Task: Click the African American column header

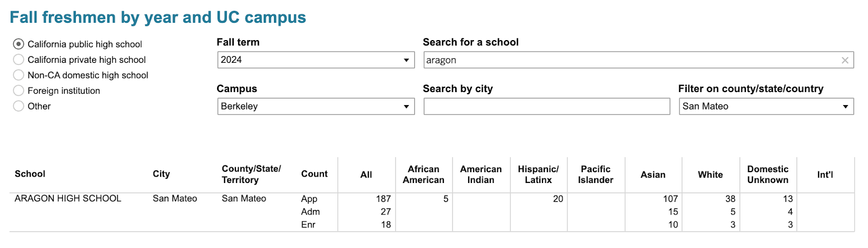Action: (423, 174)
